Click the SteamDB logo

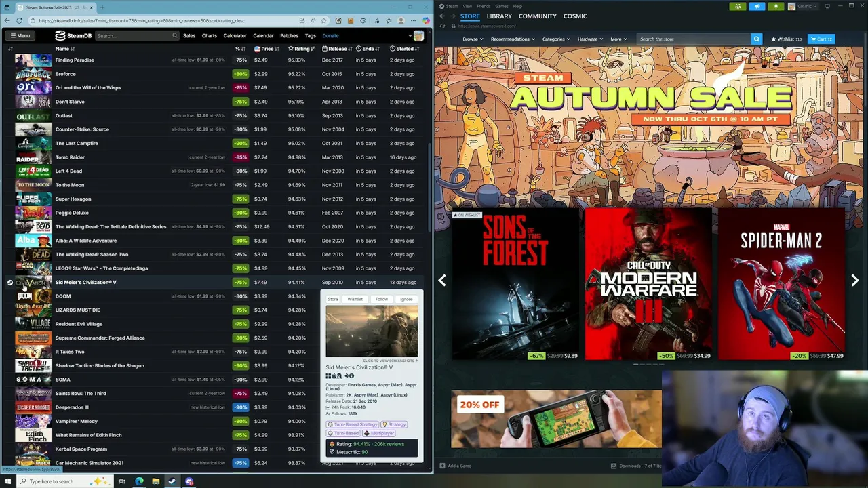(73, 35)
